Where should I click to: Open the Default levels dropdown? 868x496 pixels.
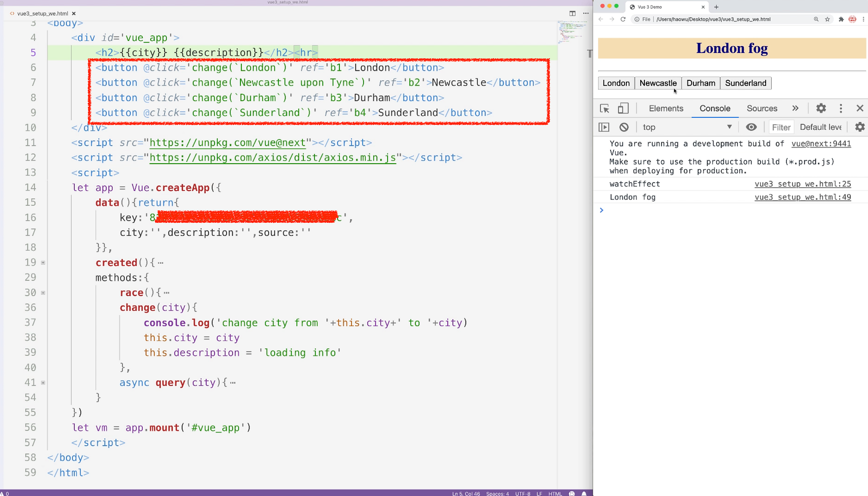coord(820,127)
